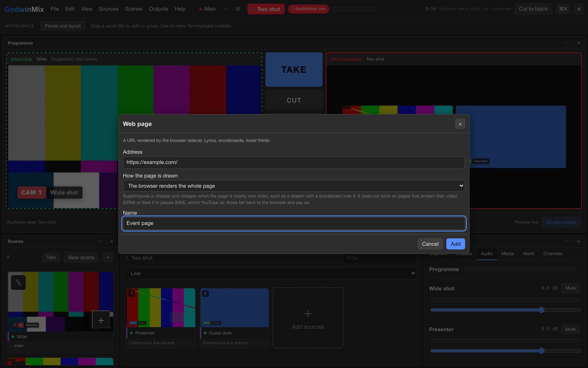Screen dimensions: 588x368
Task: Select the Guest desk source thumbnail
Action: coord(234,308)
